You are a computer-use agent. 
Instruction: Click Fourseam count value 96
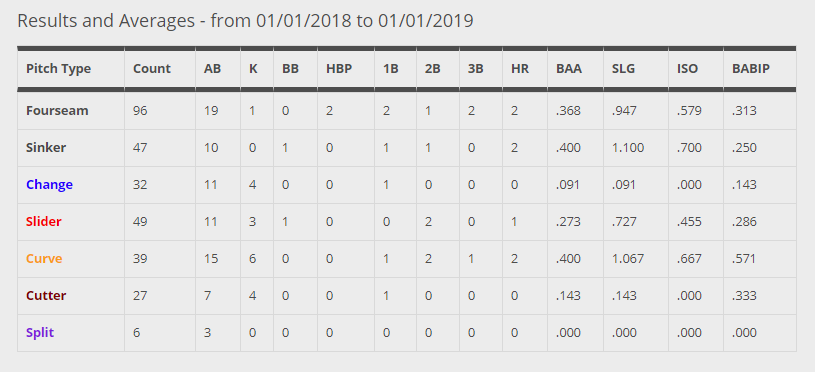click(140, 111)
